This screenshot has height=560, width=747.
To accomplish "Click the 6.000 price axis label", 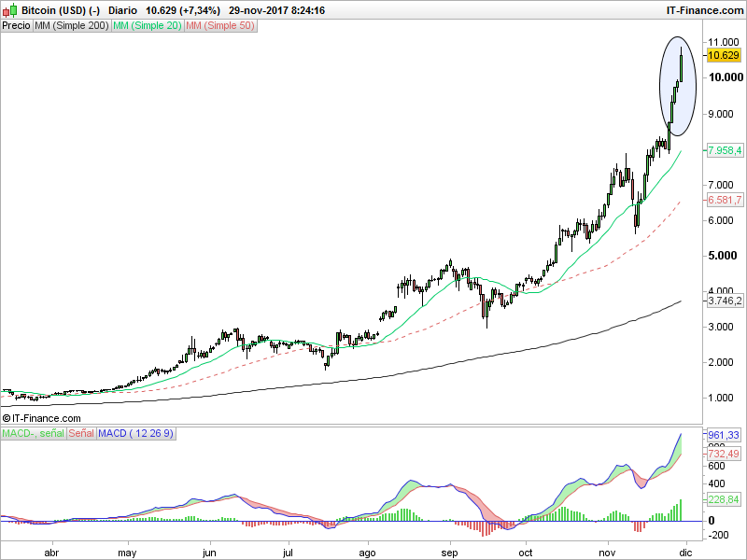I will click(721, 220).
